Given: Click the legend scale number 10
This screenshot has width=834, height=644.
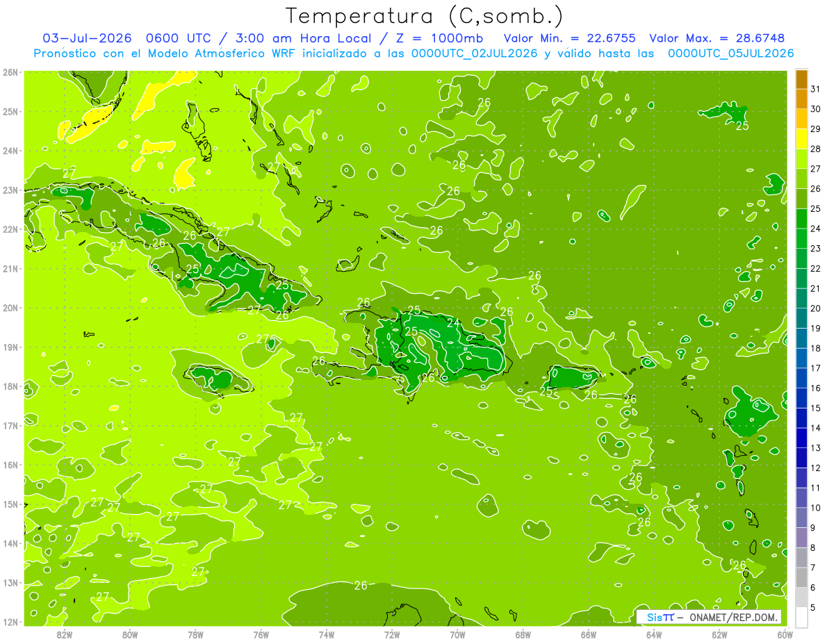Looking at the screenshot, I should [x=815, y=508].
